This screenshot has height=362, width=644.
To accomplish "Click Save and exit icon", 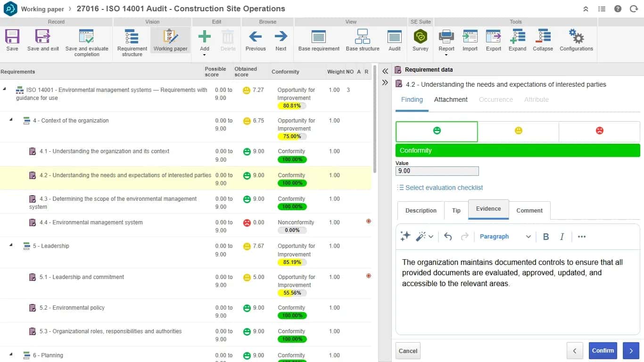I will [x=43, y=37].
